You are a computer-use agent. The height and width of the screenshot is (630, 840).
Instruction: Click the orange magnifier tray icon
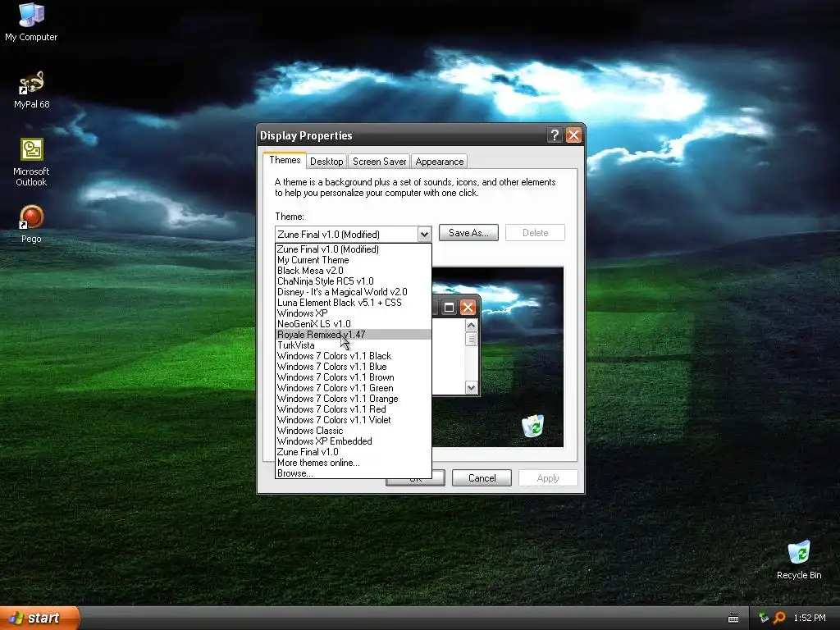779,618
